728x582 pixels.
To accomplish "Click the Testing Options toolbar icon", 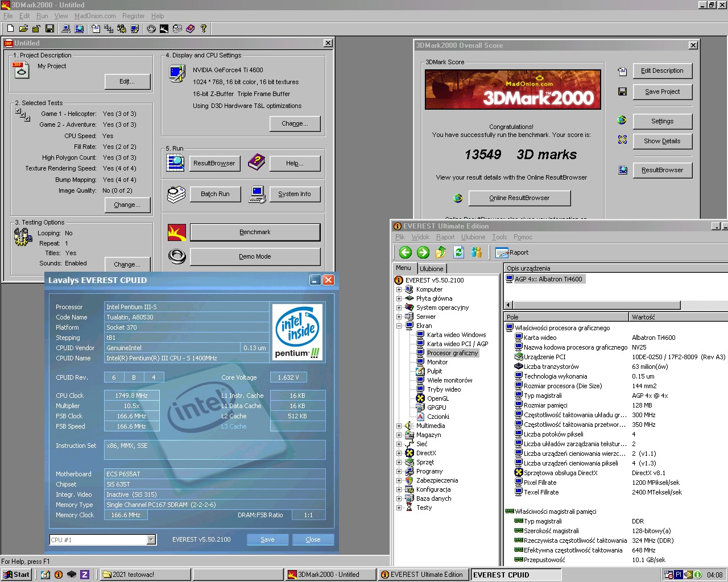I will (x=122, y=28).
